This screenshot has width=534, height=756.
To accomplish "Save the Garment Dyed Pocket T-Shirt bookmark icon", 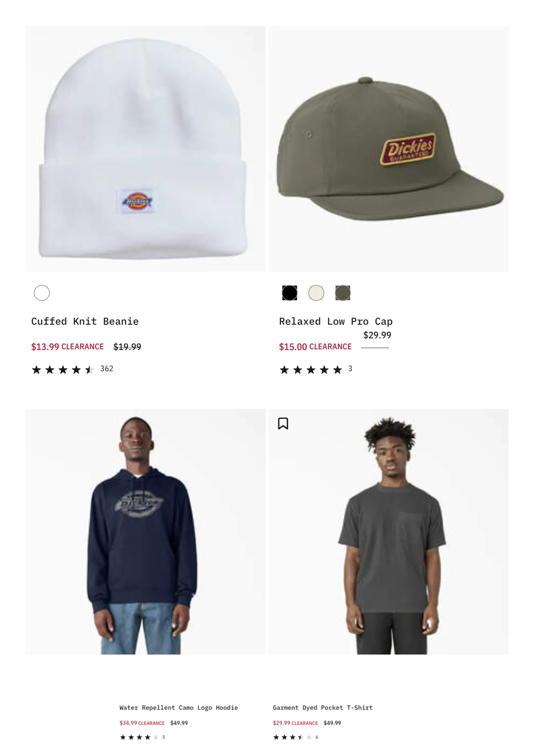I will pos(283,423).
